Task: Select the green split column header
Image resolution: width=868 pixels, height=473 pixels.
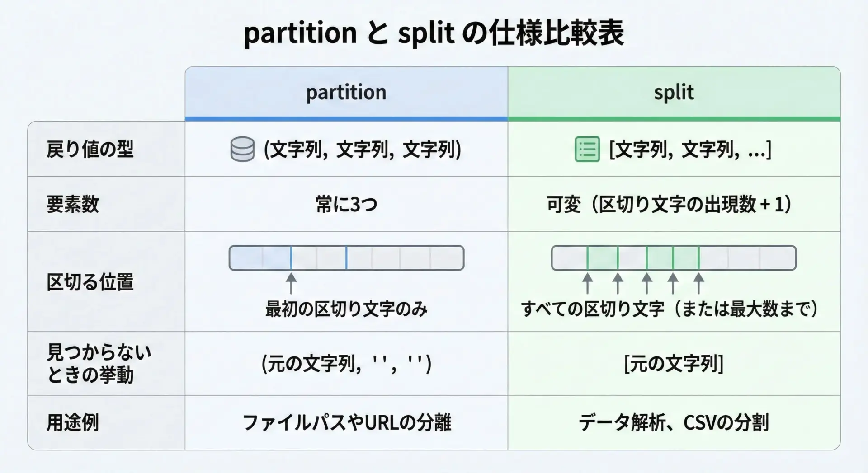Action: [x=674, y=93]
